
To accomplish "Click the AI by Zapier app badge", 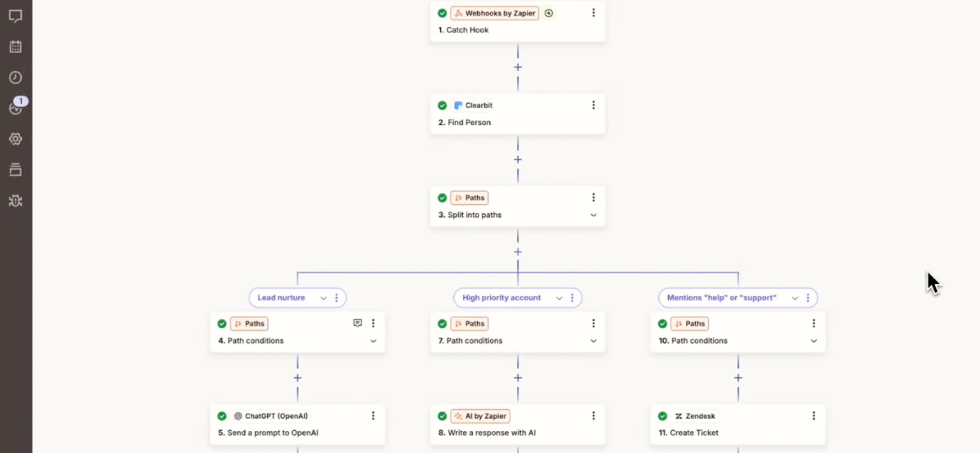I will pos(480,415).
